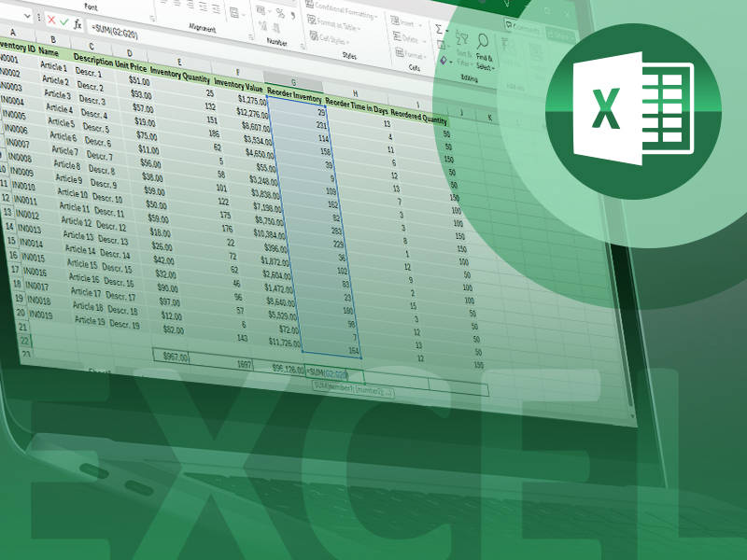Open Find & Select
This screenshot has height=560, width=747.
click(484, 53)
